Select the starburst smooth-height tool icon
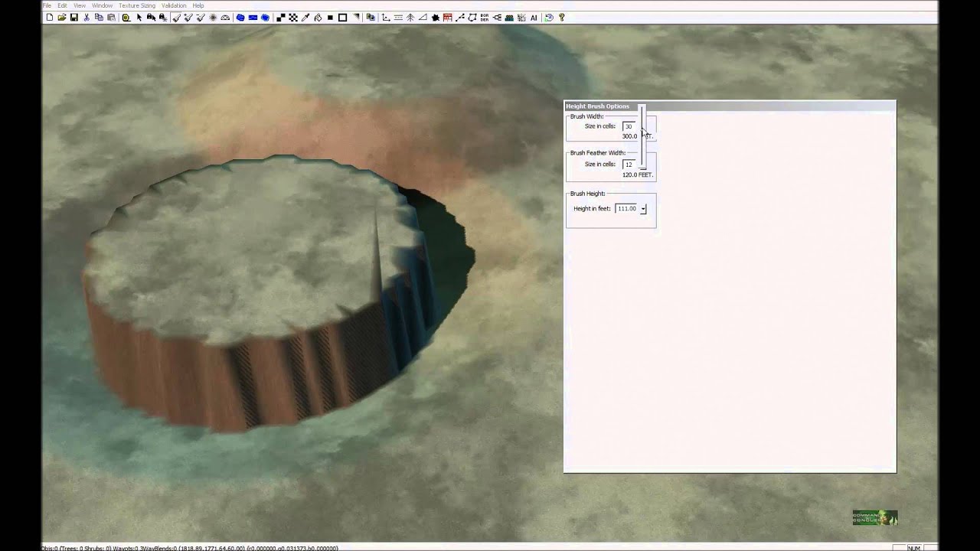The width and height of the screenshot is (980, 551). tap(213, 17)
